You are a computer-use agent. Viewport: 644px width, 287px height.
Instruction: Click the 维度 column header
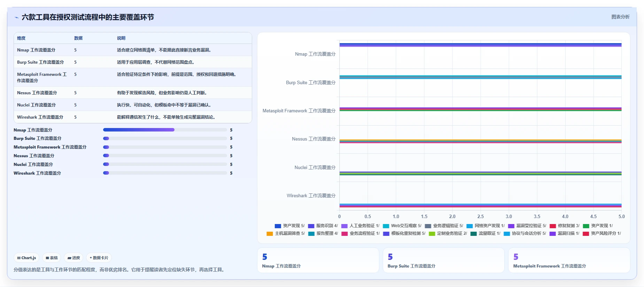tap(21, 38)
